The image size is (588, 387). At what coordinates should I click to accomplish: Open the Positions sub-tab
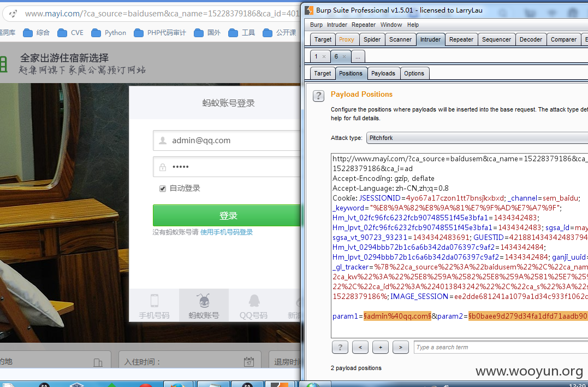coord(351,74)
